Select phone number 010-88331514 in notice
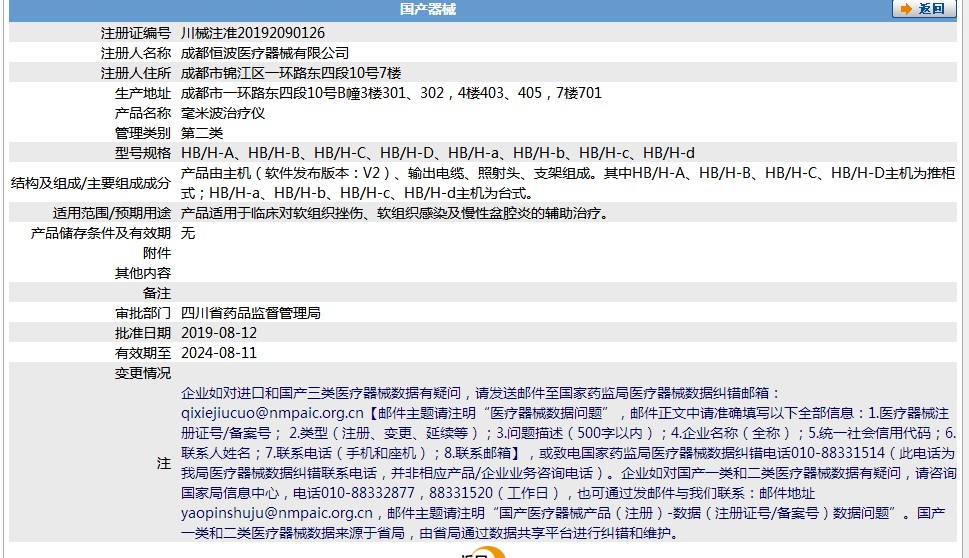The image size is (969, 558). (x=838, y=453)
